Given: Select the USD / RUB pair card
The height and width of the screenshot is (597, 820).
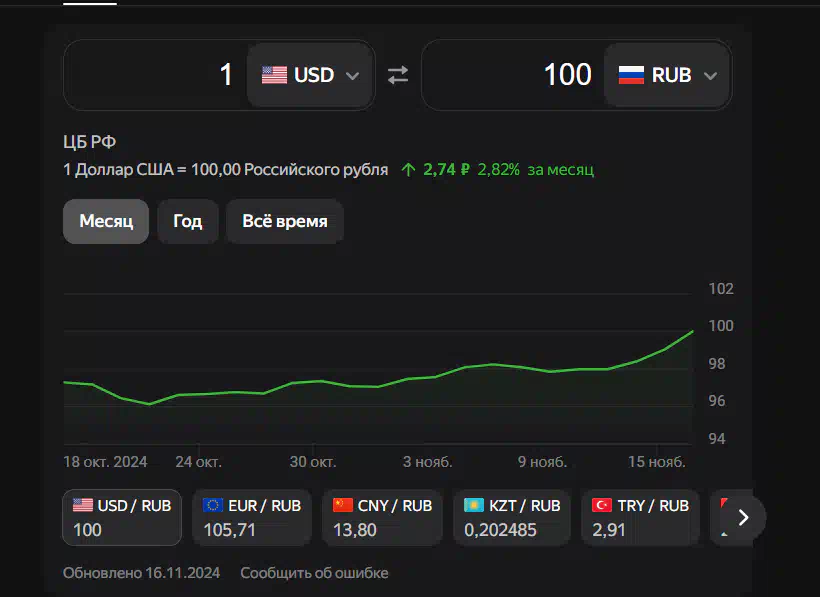Looking at the screenshot, I should coord(122,517).
